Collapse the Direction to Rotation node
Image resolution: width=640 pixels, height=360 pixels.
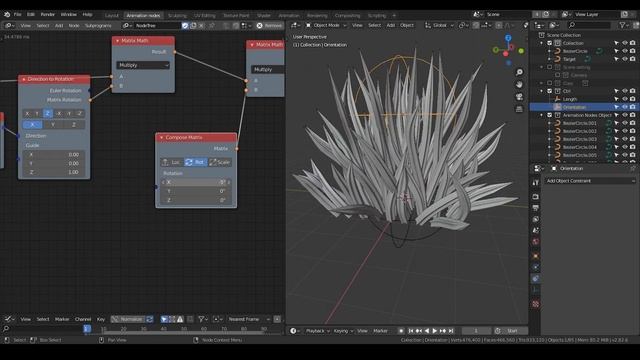click(x=24, y=79)
